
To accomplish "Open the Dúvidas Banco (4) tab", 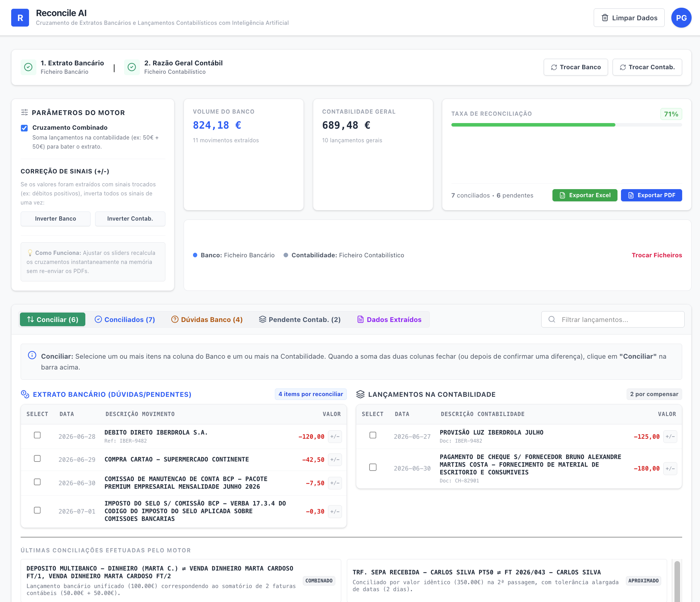I will pyautogui.click(x=207, y=320).
